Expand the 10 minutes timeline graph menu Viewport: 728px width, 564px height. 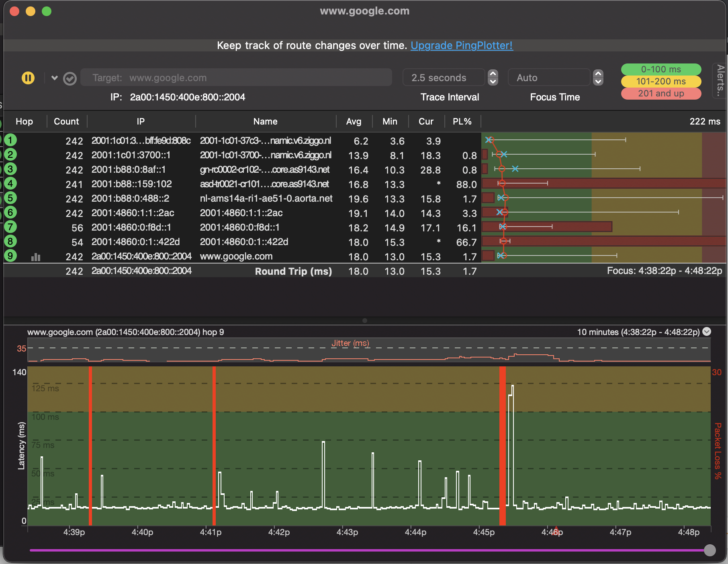[707, 332]
